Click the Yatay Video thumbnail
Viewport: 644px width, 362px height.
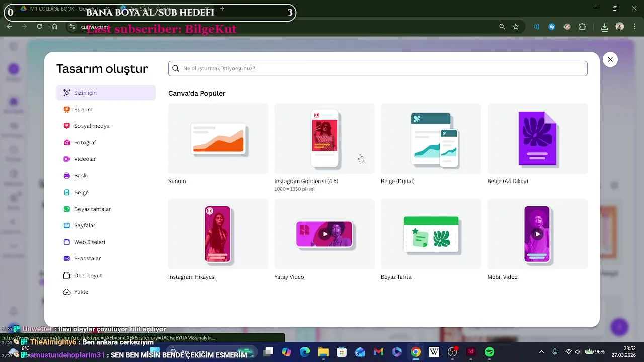point(325,234)
